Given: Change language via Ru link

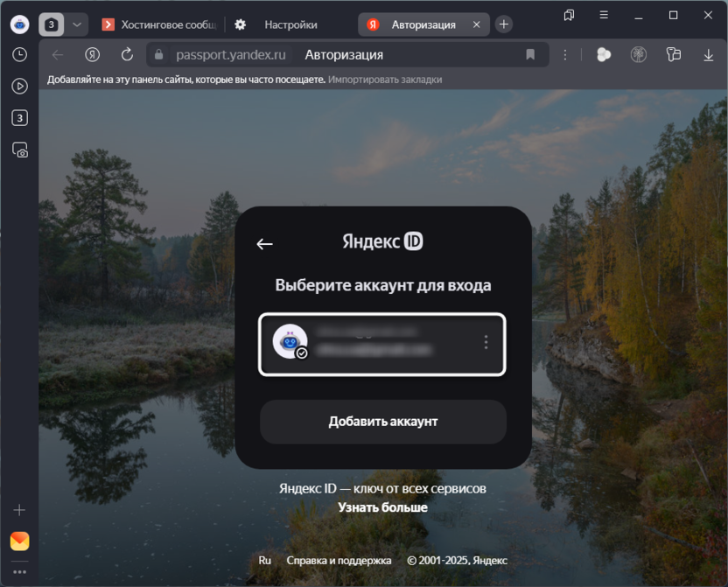Looking at the screenshot, I should point(264,561).
